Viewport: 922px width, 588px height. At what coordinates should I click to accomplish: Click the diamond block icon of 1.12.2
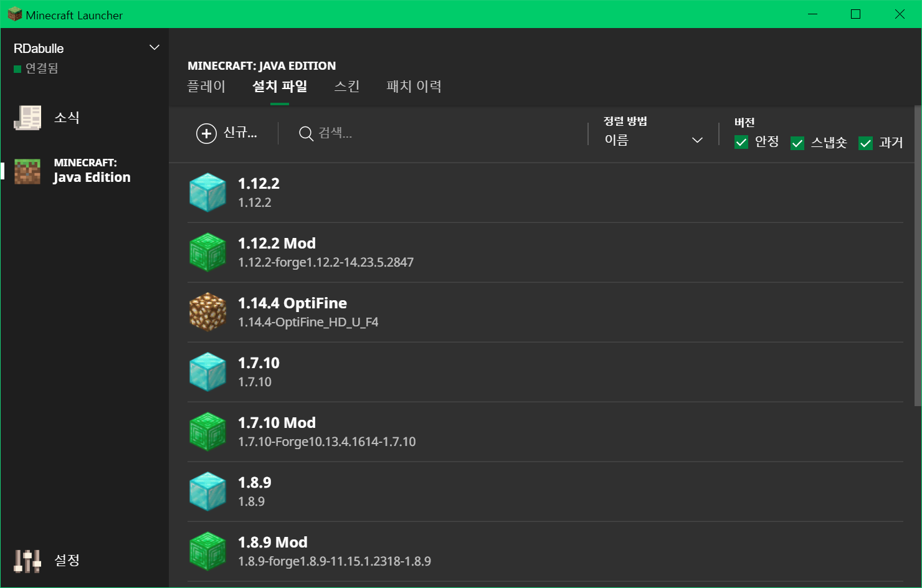point(207,192)
